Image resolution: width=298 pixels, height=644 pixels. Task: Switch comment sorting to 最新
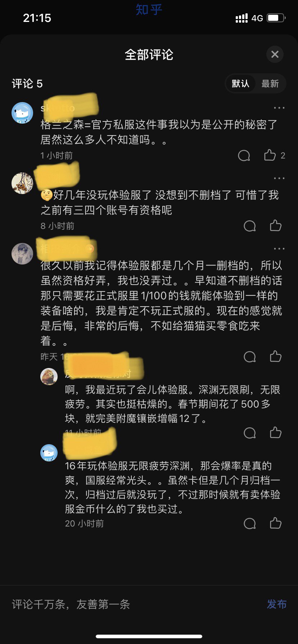(x=270, y=84)
